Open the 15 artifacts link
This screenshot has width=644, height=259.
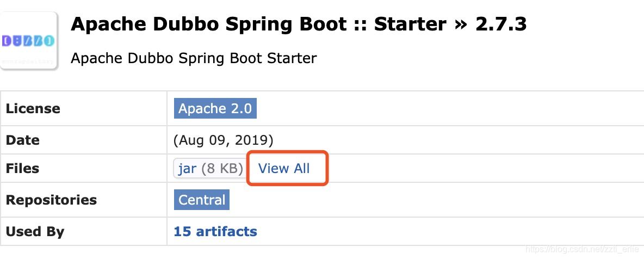(215, 231)
